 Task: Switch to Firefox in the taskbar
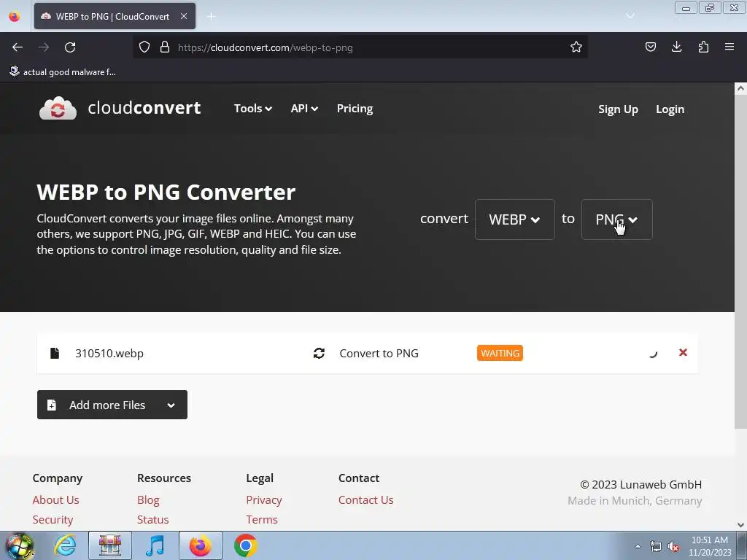(200, 546)
